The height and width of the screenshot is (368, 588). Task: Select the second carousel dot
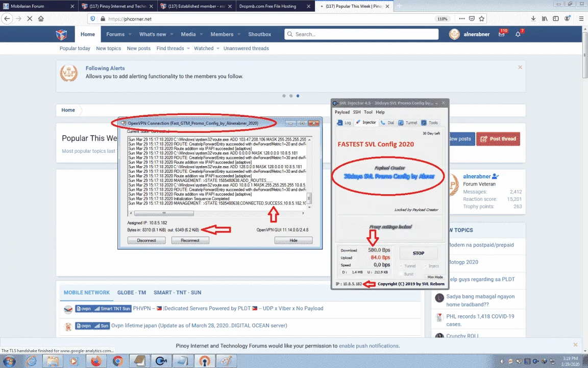pyautogui.click(x=290, y=96)
